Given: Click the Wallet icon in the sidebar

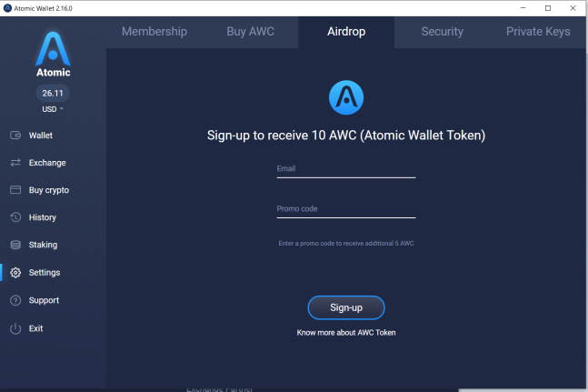Looking at the screenshot, I should click(x=15, y=136).
